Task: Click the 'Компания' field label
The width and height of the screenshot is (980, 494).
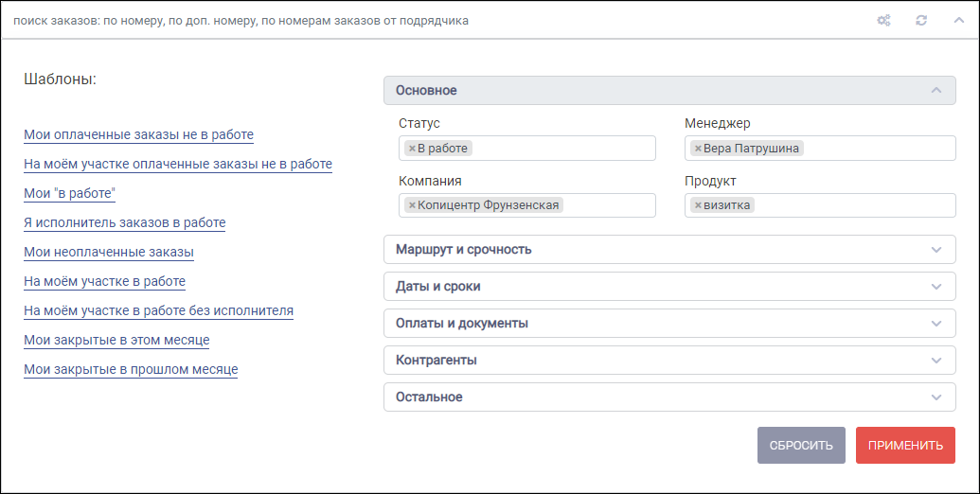Action: click(x=430, y=181)
